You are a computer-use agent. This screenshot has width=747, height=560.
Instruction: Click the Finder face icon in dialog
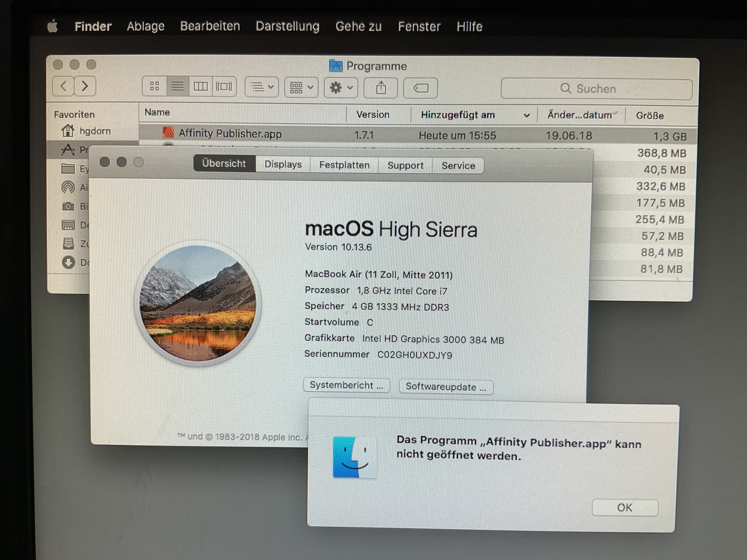(x=354, y=457)
